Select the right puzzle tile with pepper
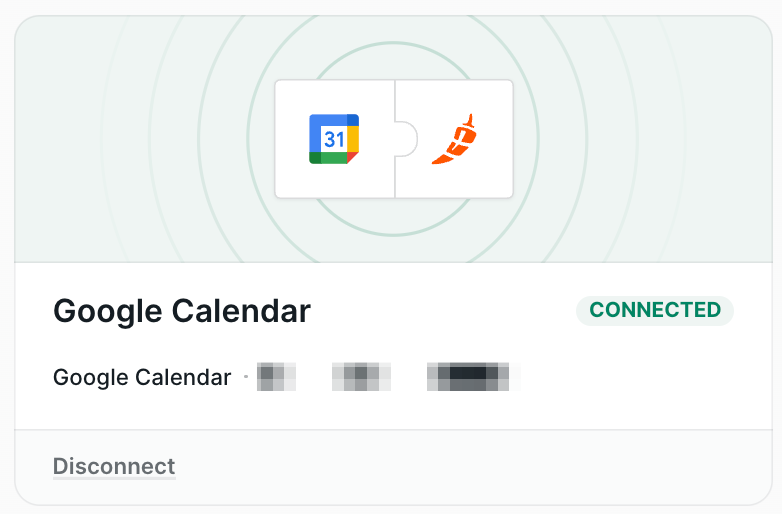 point(454,139)
